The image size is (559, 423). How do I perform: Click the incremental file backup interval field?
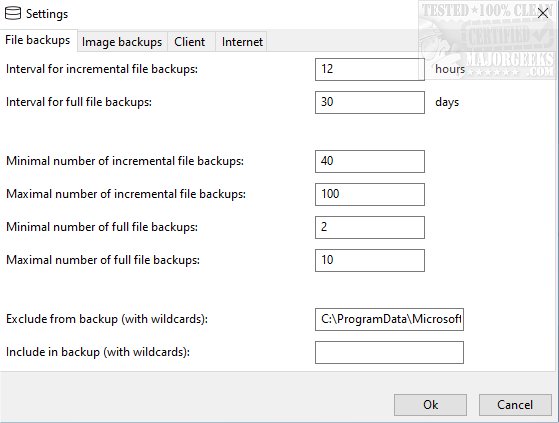pos(370,69)
